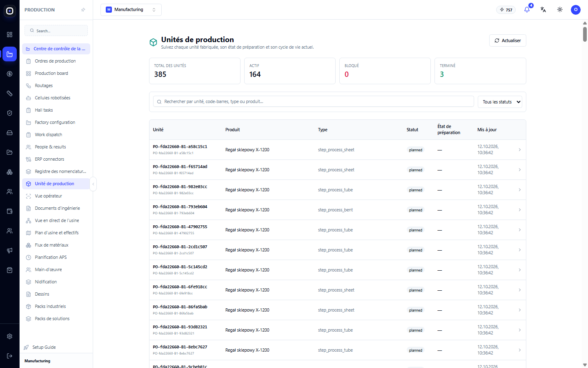Open the folder icon in rail
This screenshot has height=368, width=588.
[10, 153]
